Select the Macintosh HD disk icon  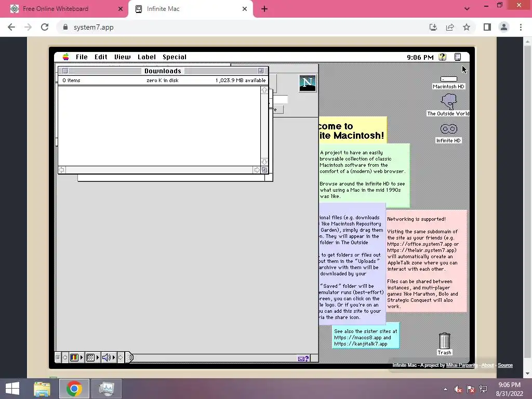click(448, 79)
